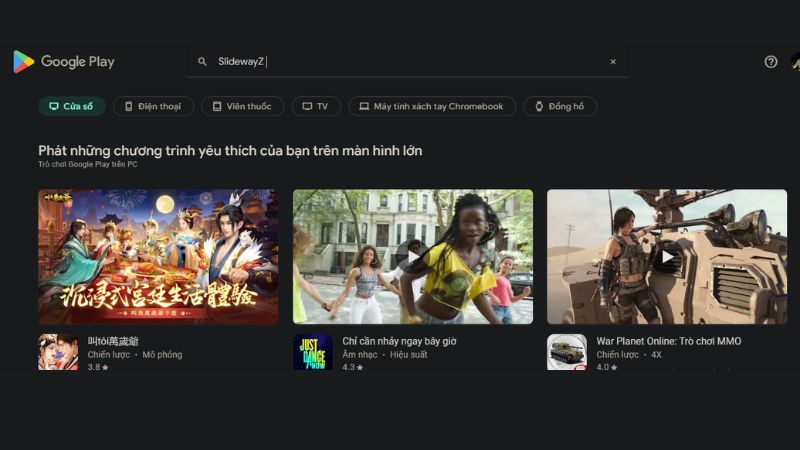Viewport: 800px width, 450px height.
Task: Play the Just Dance video preview
Action: pos(413,257)
